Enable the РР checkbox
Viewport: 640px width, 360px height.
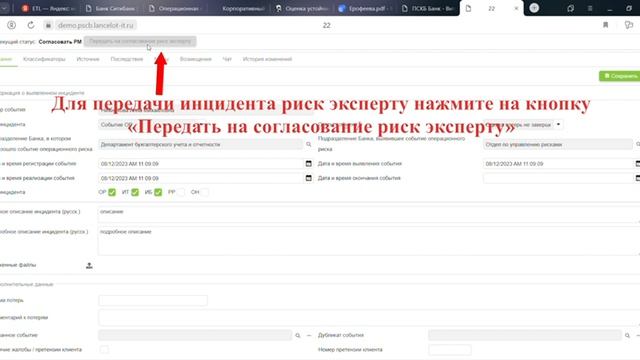coord(181,192)
